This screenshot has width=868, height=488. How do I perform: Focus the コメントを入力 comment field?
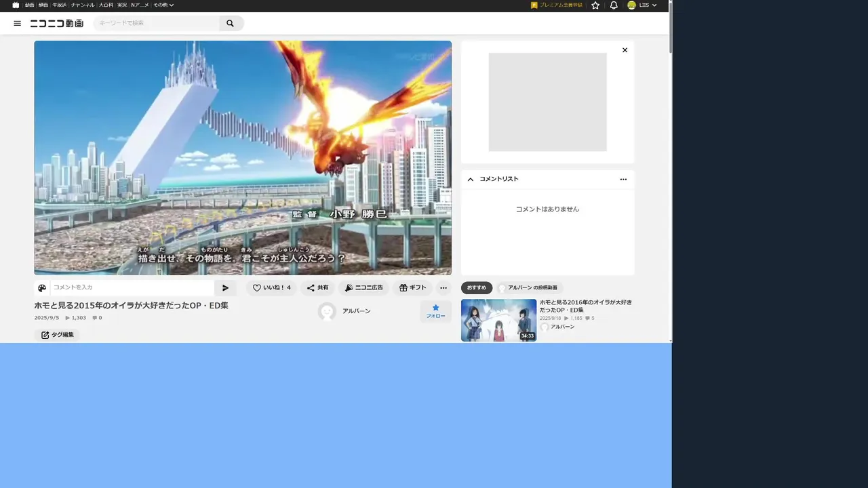pyautogui.click(x=132, y=288)
